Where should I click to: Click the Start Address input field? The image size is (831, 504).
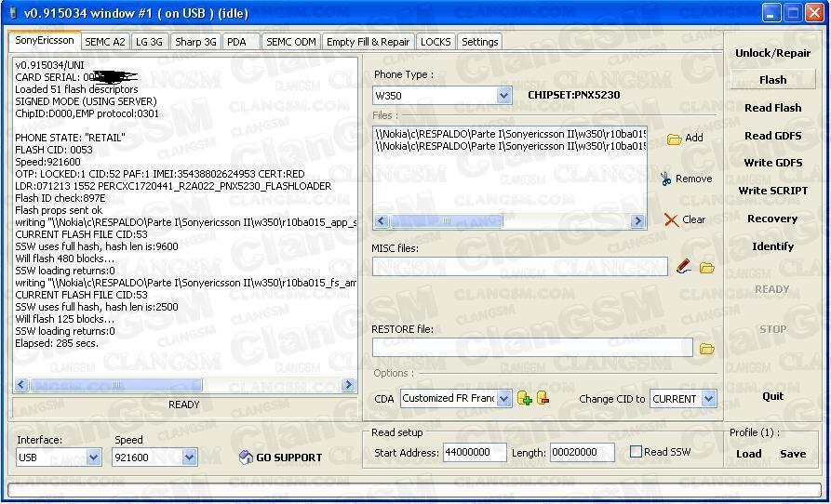coord(475,452)
